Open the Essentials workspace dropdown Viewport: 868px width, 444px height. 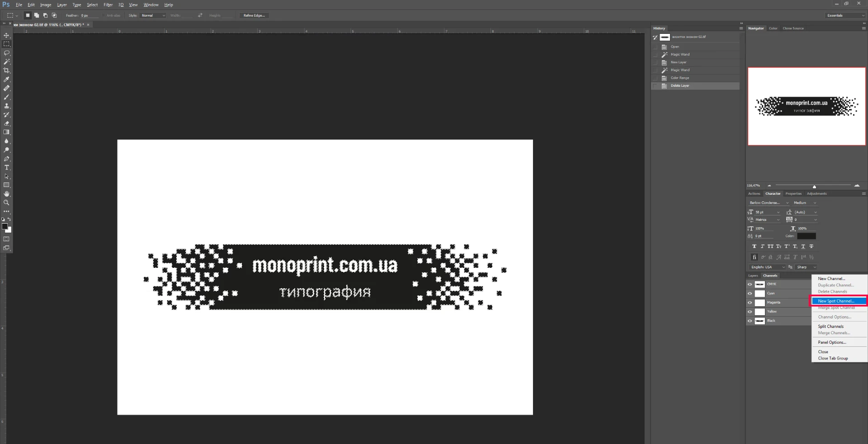[844, 15]
